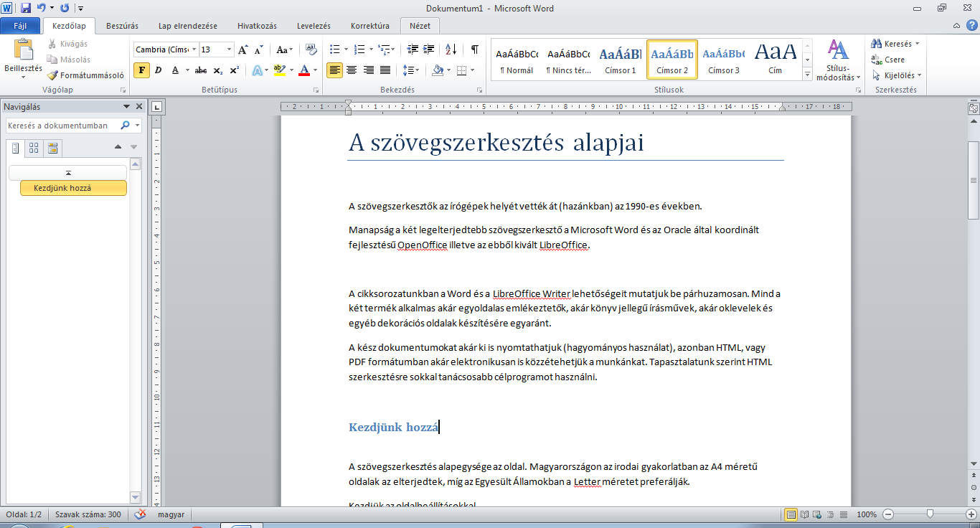Set center paragraph alignment

(x=352, y=70)
